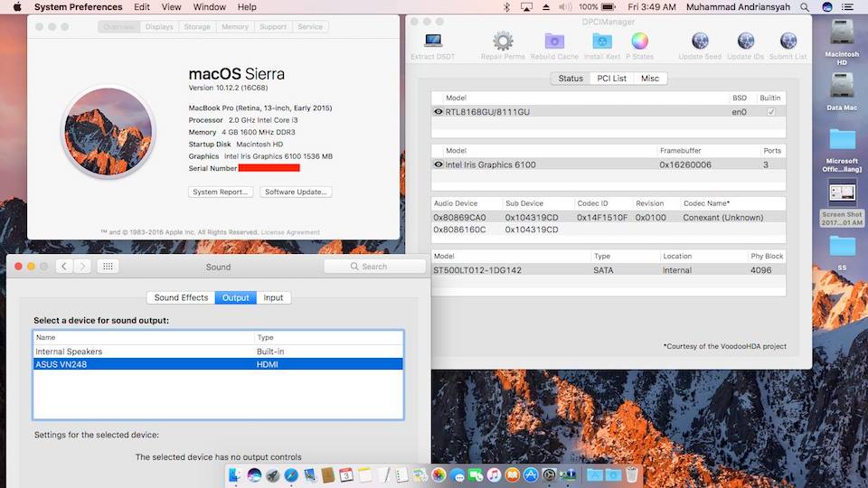Click Update IDs globe icon
Viewport: 868px width, 488px height.
pos(745,41)
